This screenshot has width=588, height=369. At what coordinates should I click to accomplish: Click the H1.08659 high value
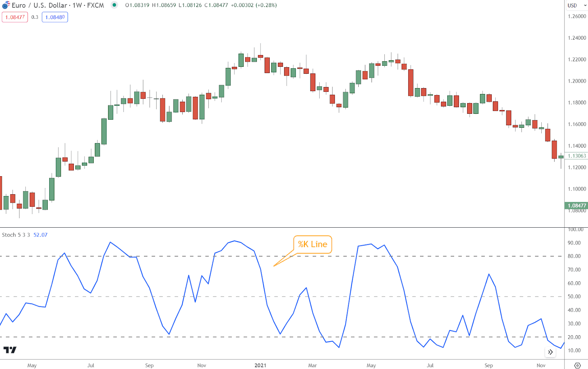165,5
